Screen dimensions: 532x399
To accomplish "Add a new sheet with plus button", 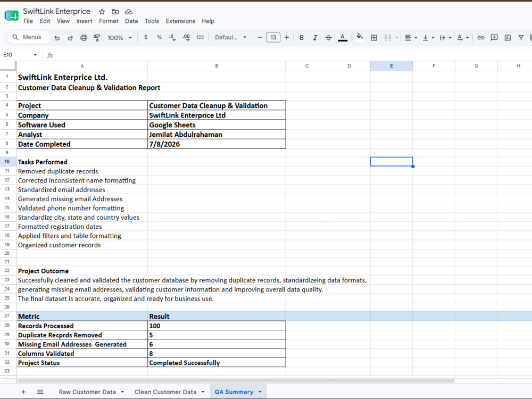I will (23, 392).
